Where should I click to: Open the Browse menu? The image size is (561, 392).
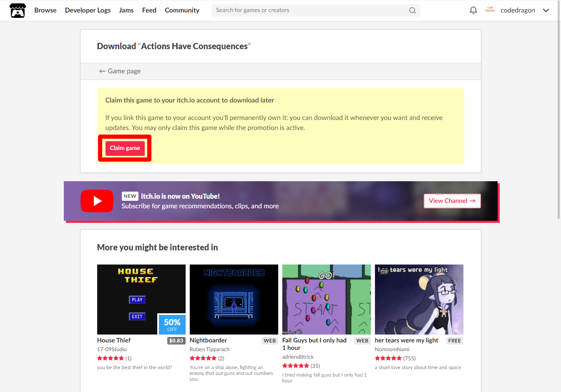pos(45,10)
